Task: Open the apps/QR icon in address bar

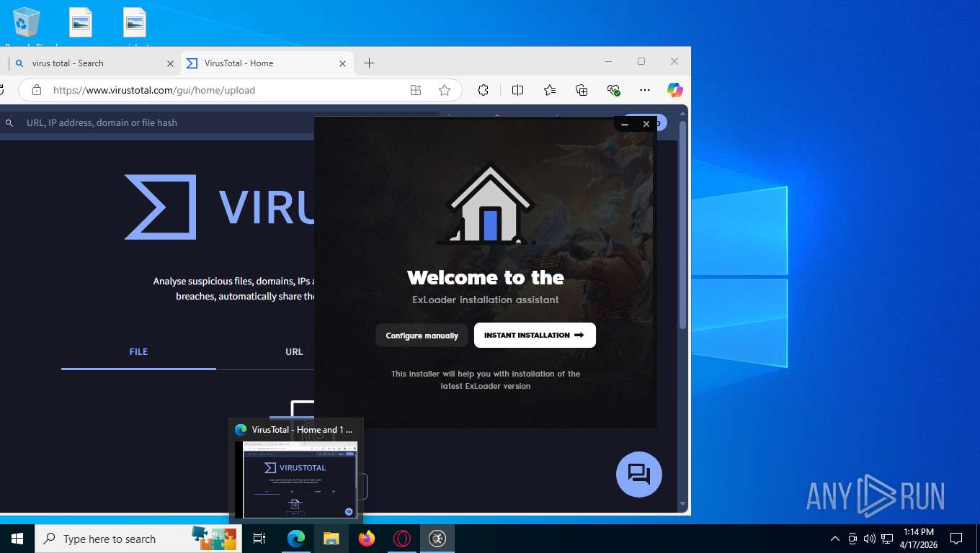Action: click(x=416, y=90)
